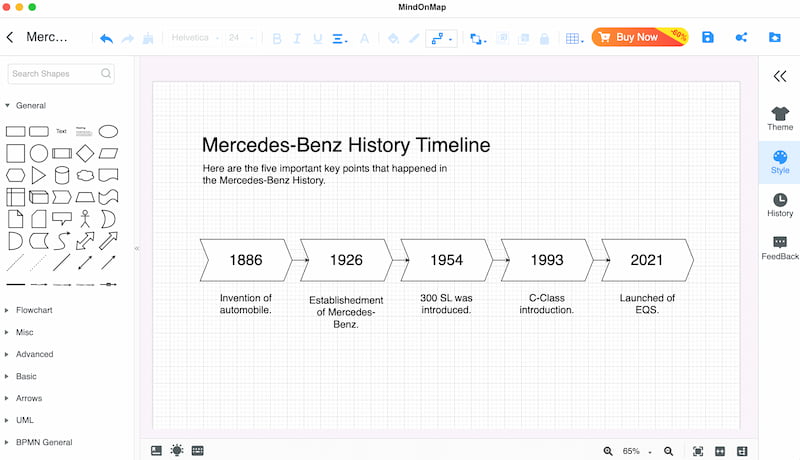Go back with the left chevron arrow
Viewport: 800px width, 460px height.
pyautogui.click(x=10, y=37)
